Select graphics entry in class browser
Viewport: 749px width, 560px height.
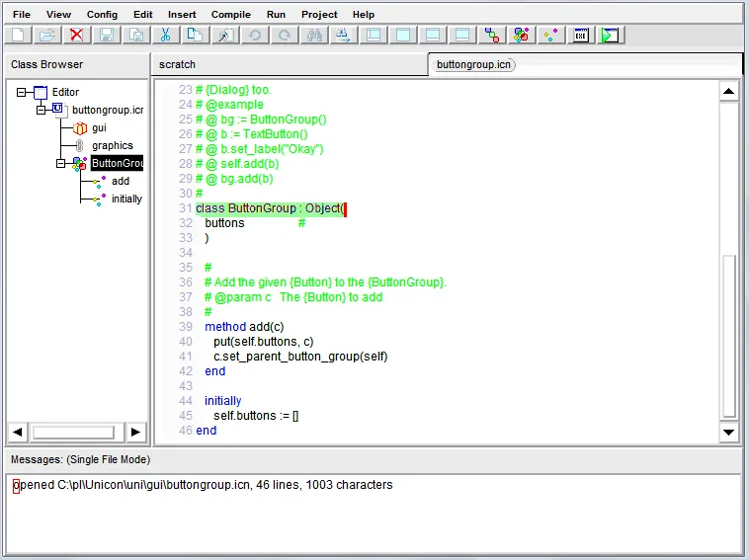[113, 145]
